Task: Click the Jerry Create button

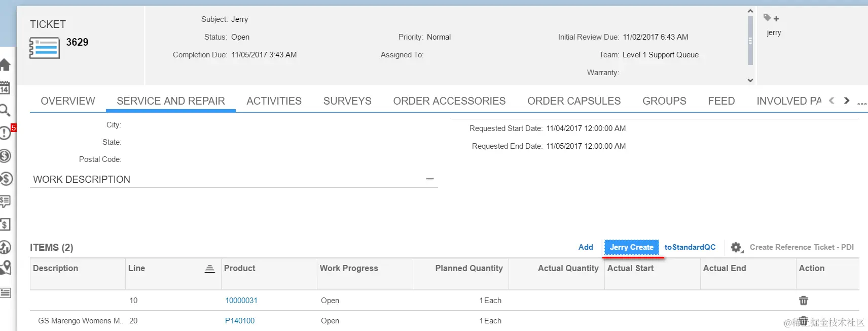Action: (x=631, y=247)
